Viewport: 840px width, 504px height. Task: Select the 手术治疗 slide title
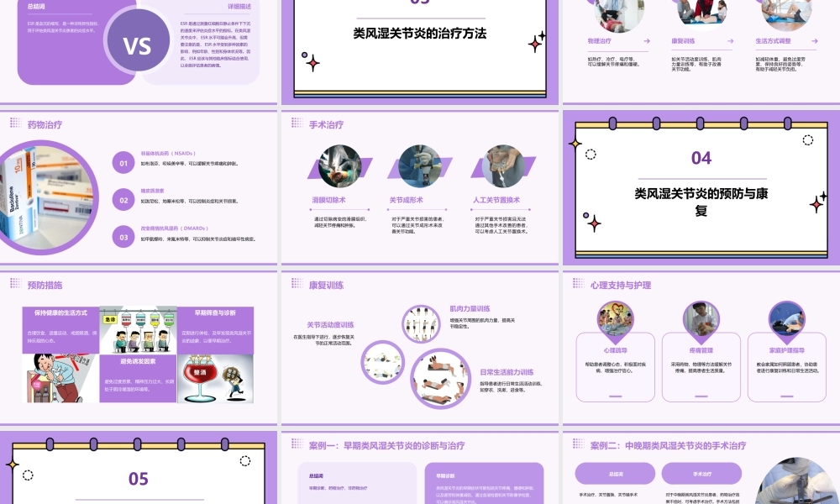click(326, 125)
